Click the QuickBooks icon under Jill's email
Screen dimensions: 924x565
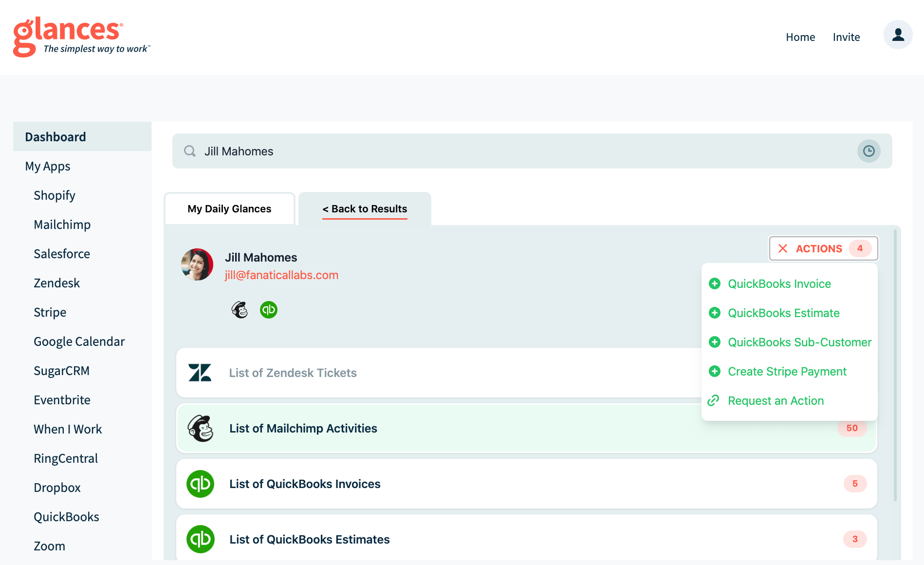point(269,310)
